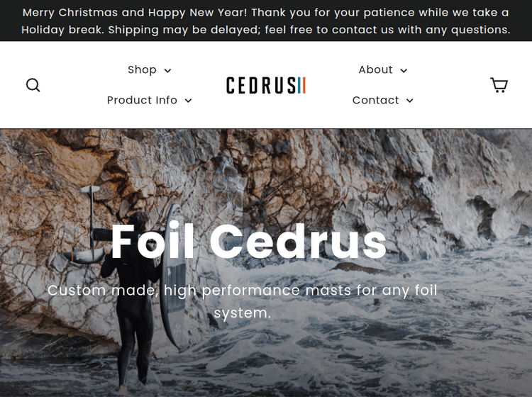Open the Shop menu
Screen dimensions: 532x399
pyautogui.click(x=149, y=70)
